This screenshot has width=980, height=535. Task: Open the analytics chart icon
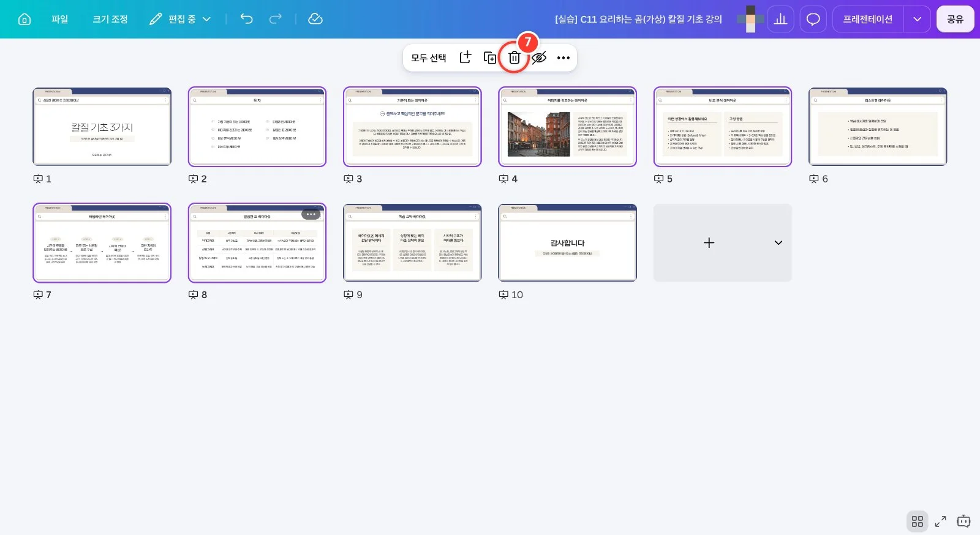pos(781,19)
